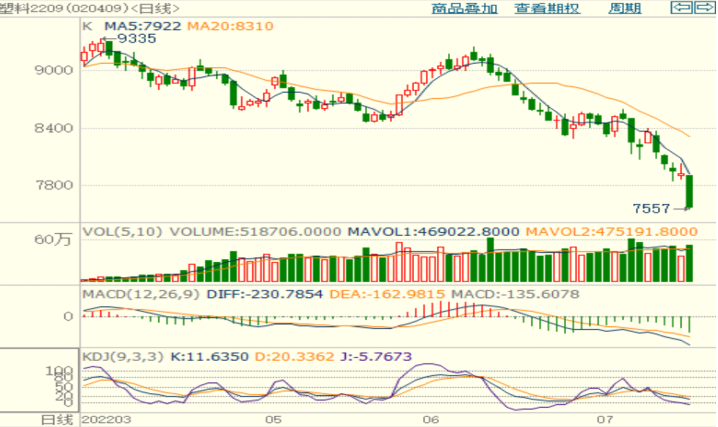Image resolution: width=718 pixels, height=427 pixels.
Task: Click the 06 month marker on axis
Action: point(432,419)
